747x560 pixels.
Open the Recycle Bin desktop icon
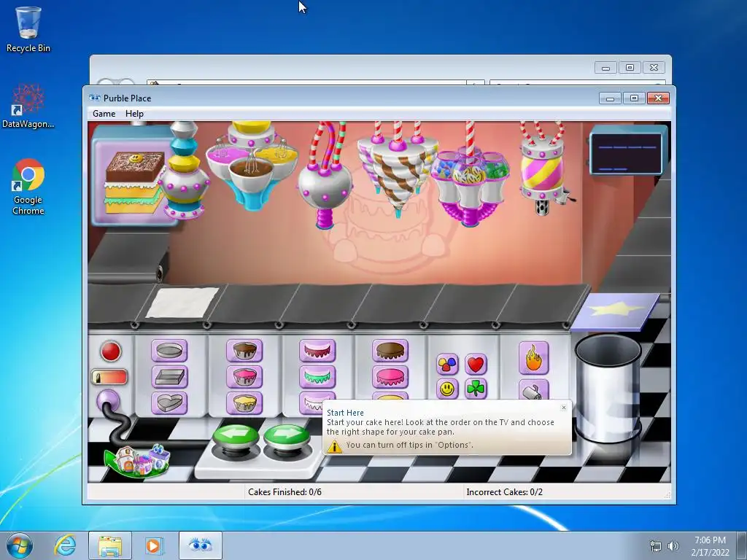click(x=28, y=29)
